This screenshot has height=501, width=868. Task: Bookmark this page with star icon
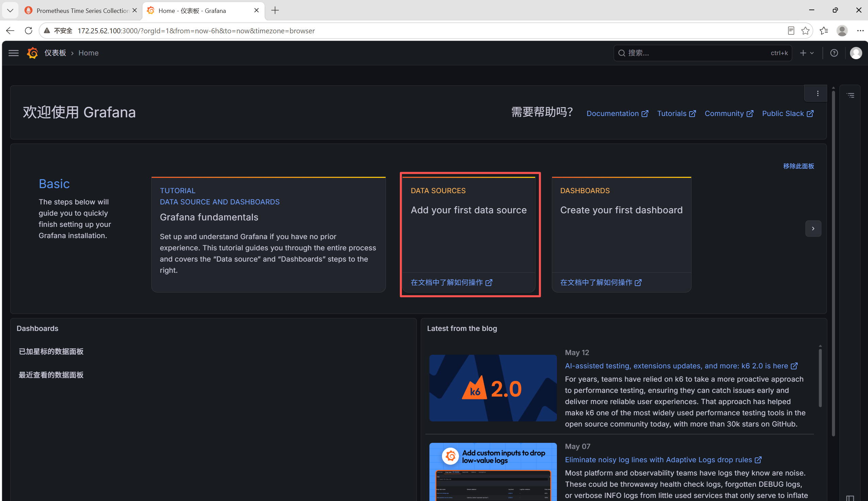(x=805, y=31)
